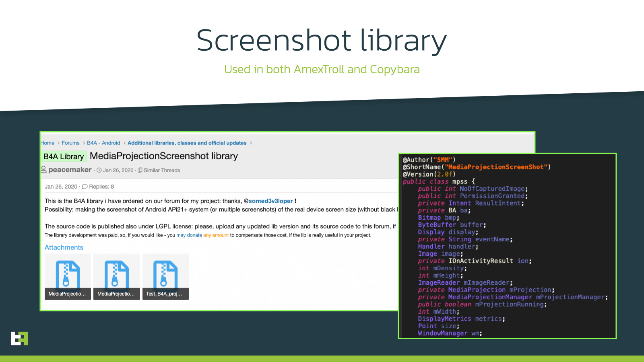Click the @Version(2.0f) code line

[429, 174]
